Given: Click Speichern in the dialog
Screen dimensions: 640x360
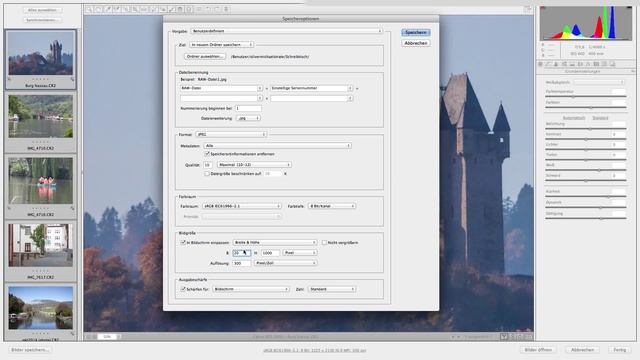Looking at the screenshot, I should [x=416, y=32].
